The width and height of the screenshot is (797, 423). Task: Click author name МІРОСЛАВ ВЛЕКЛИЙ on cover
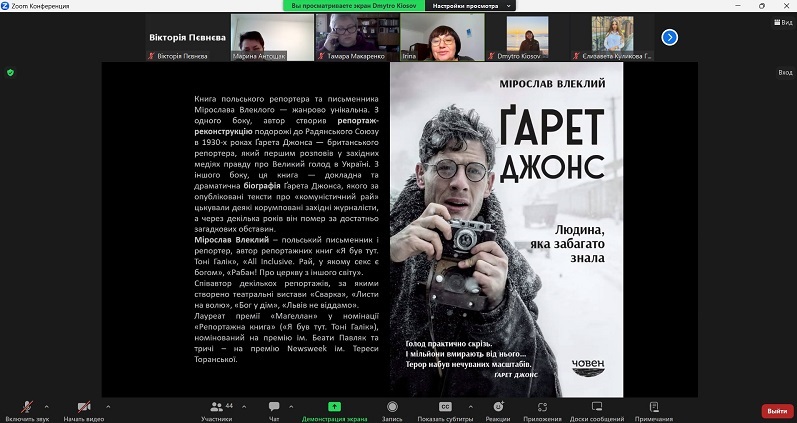pos(552,83)
